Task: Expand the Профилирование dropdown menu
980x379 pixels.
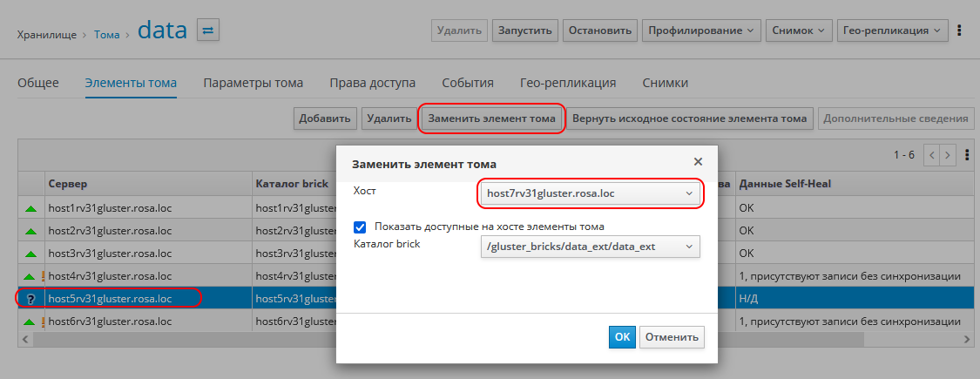Action: [x=702, y=30]
